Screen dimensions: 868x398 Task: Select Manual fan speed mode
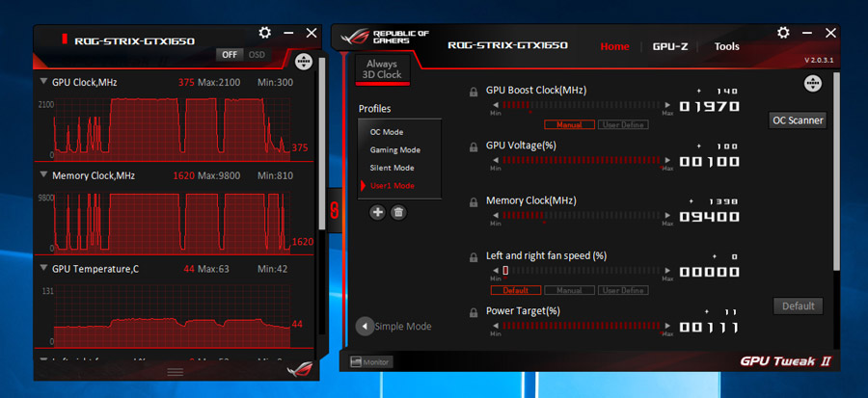click(x=569, y=290)
